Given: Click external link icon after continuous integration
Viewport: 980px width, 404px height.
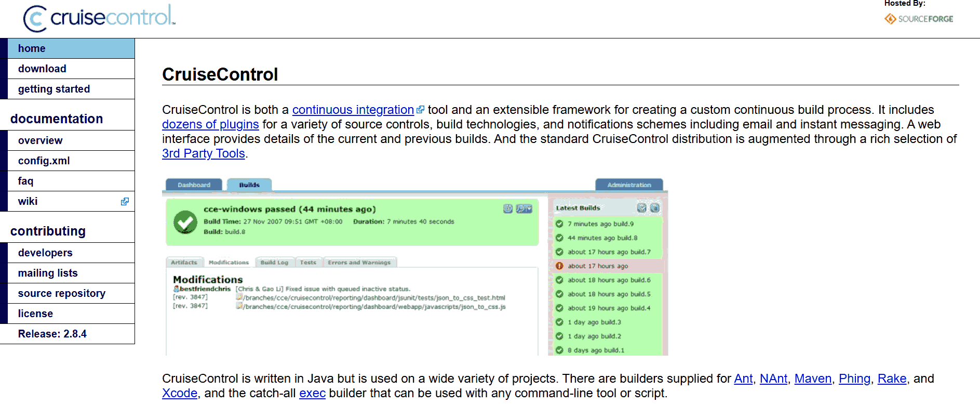Looking at the screenshot, I should click(x=420, y=110).
